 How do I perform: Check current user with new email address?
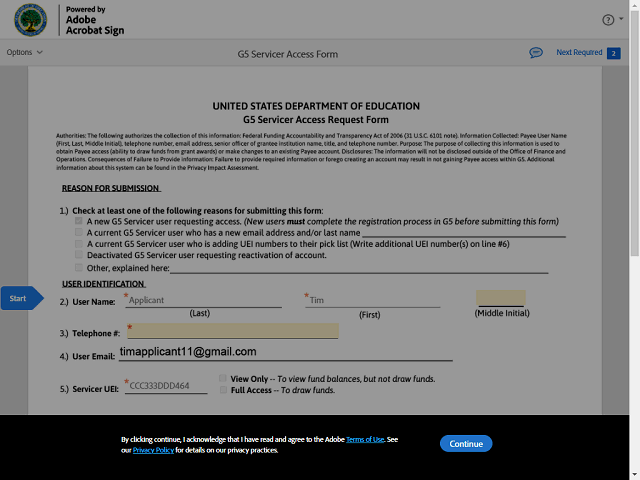[79, 232]
